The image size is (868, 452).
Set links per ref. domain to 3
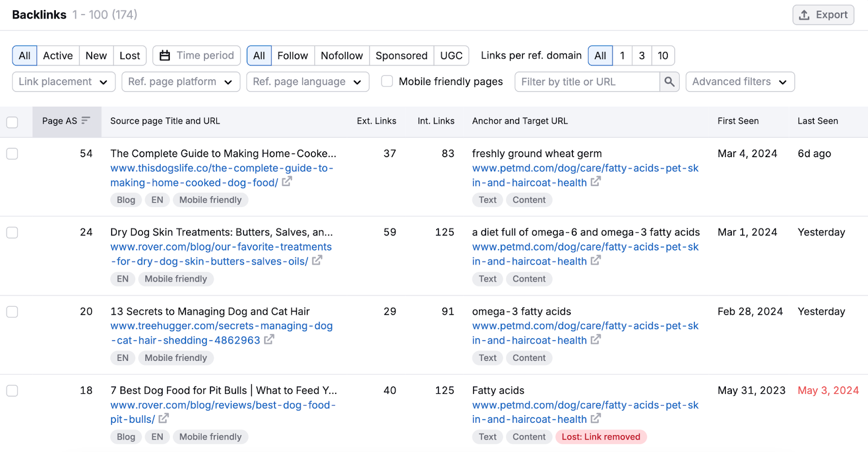[642, 55]
